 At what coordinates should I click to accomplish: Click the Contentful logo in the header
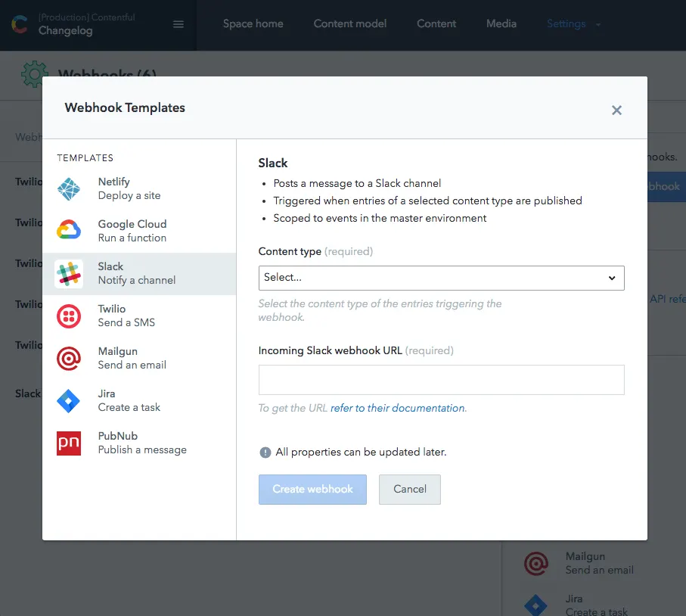[19, 24]
